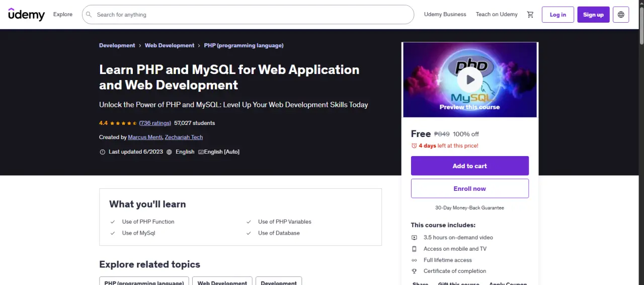Click the Free price label
The image size is (644, 285).
pos(421,133)
